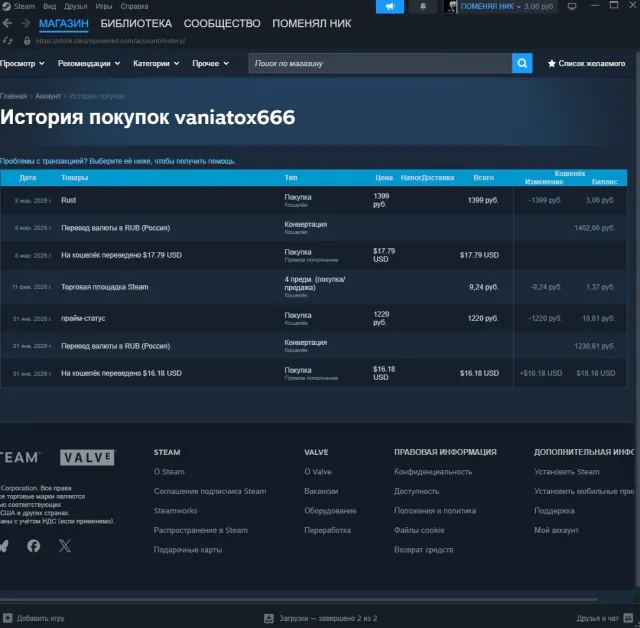
Task: Click the transaction problems help link
Action: tap(118, 161)
